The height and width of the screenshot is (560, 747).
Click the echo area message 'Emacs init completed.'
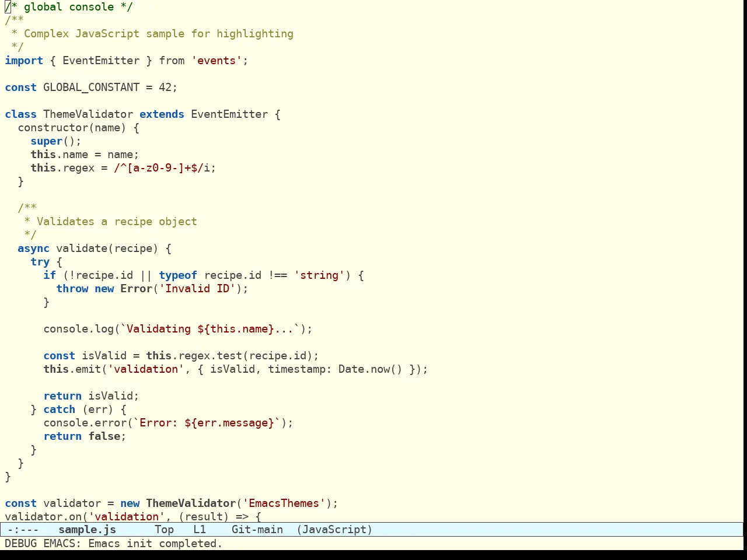tap(155, 544)
